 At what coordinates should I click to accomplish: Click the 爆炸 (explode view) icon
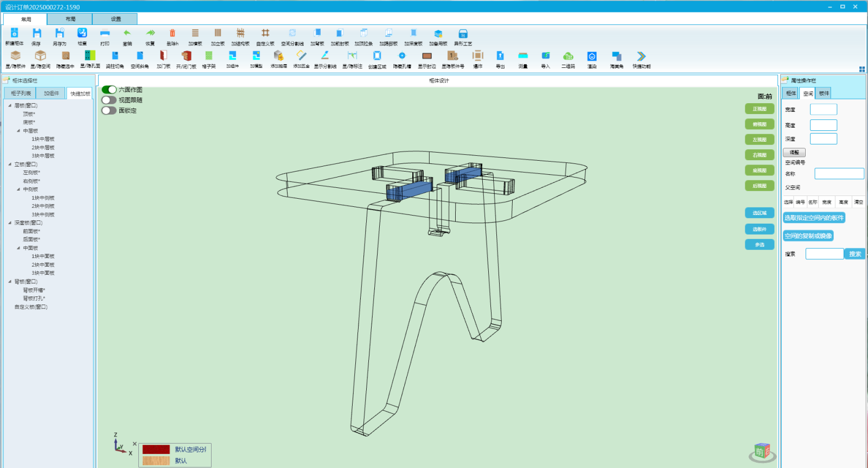(x=477, y=56)
